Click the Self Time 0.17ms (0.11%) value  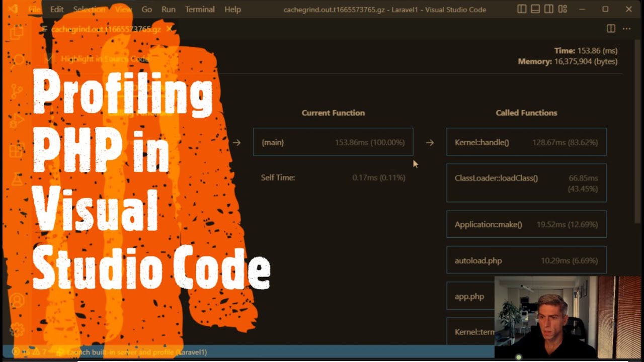[x=379, y=177]
